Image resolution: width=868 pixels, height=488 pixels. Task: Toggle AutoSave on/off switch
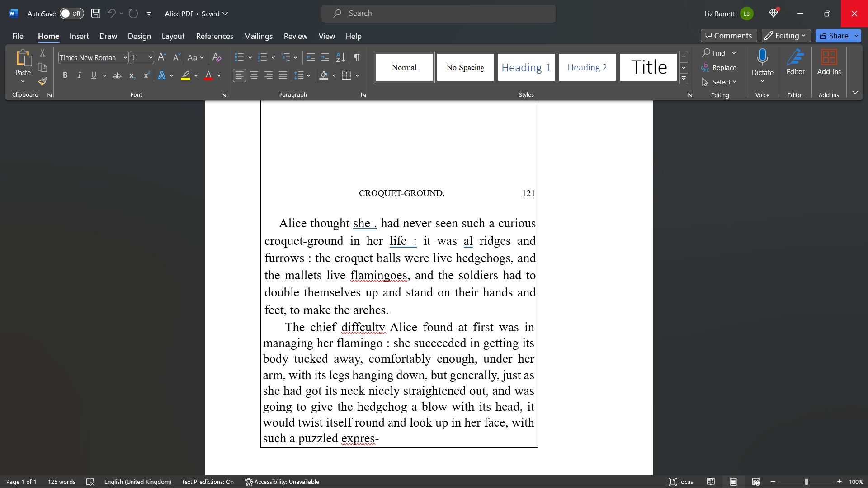click(x=71, y=13)
